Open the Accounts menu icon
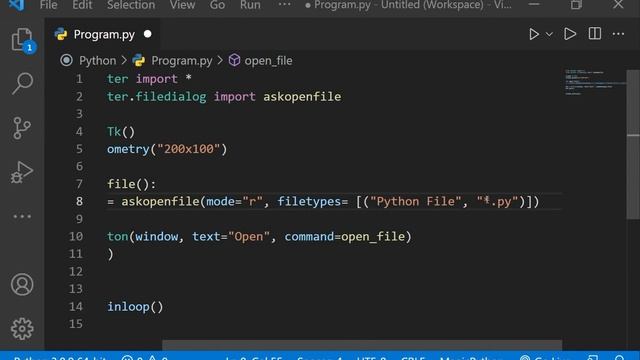The height and width of the screenshot is (360, 640). click(22, 284)
